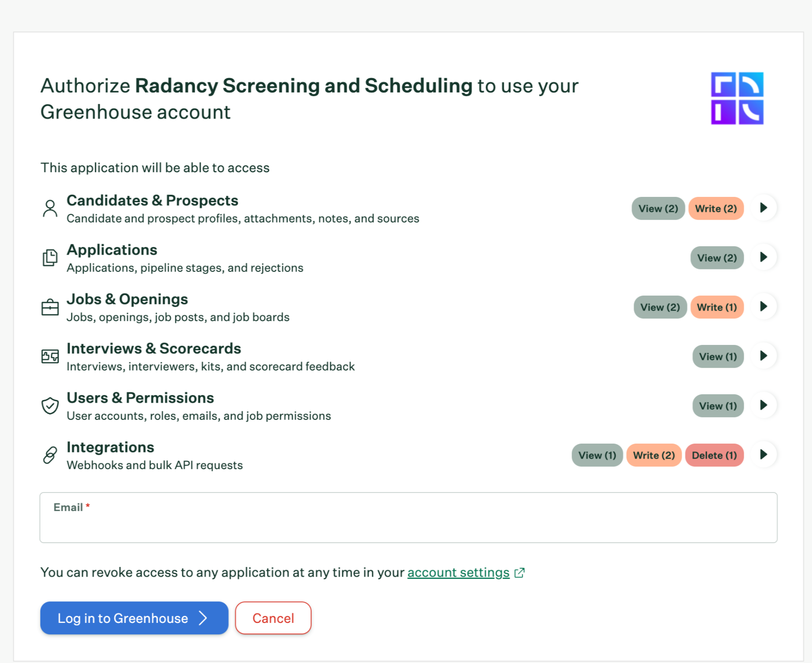
Task: Click View (1) badge for Users & Permissions
Action: click(x=718, y=406)
